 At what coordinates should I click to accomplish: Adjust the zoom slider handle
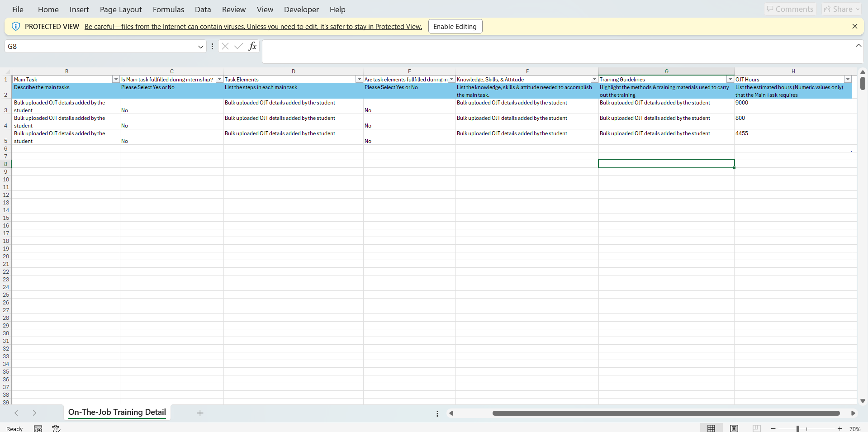(798, 428)
